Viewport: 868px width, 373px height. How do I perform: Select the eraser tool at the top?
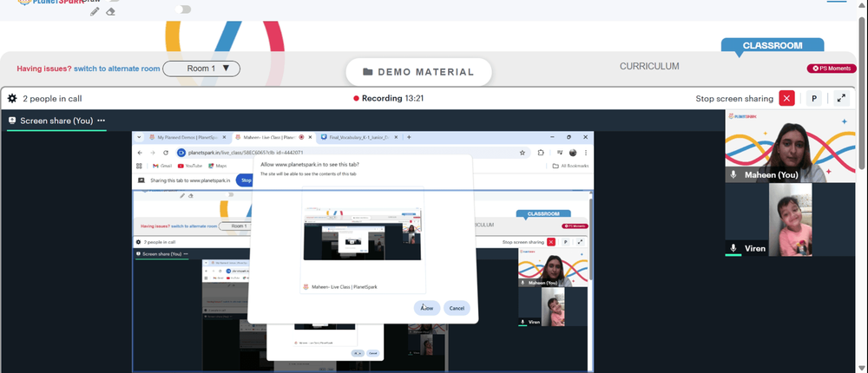coord(110,11)
